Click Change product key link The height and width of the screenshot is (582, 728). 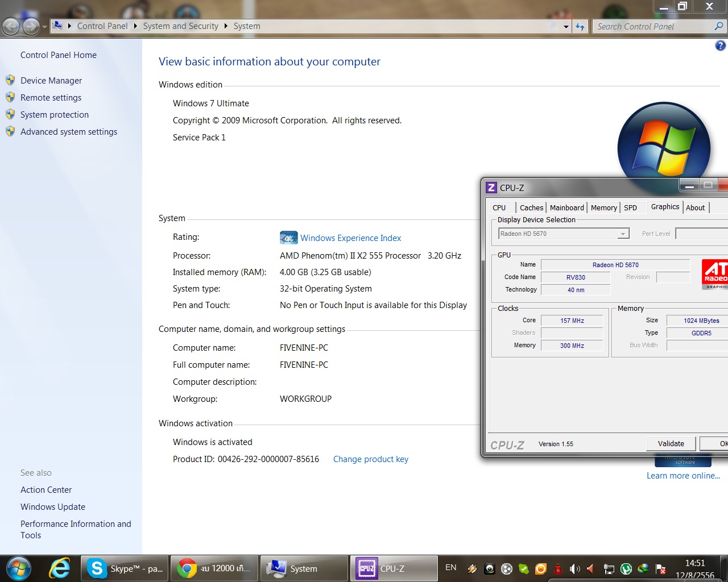[371, 459]
